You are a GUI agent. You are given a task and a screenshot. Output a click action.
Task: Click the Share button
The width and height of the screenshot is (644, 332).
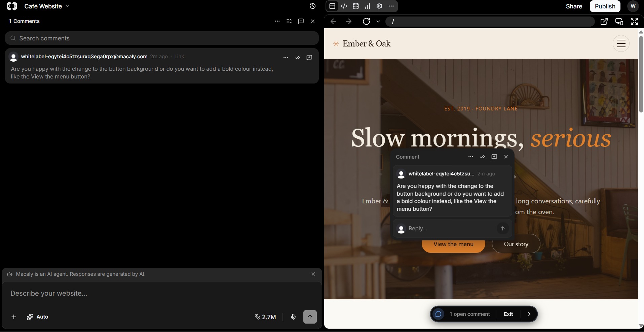tap(574, 6)
